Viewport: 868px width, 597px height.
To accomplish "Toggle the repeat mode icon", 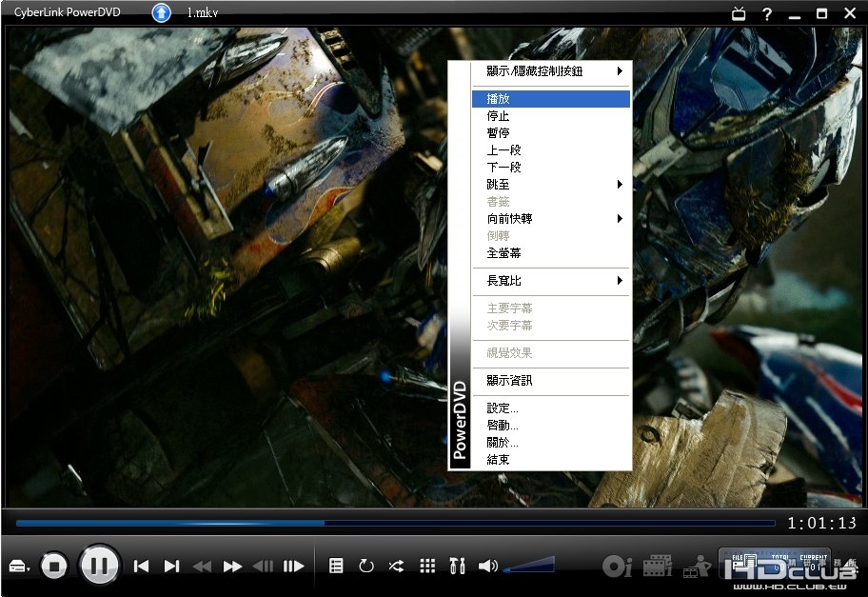I will [x=366, y=566].
